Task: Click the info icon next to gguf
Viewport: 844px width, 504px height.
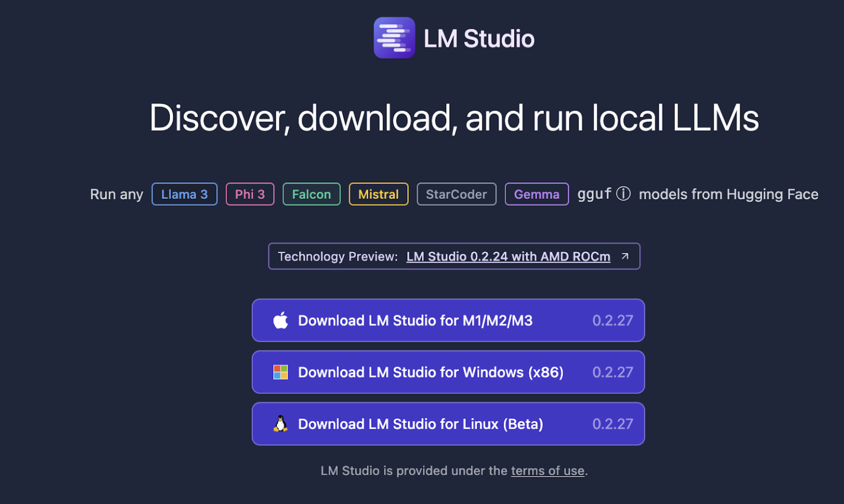Action: [624, 194]
